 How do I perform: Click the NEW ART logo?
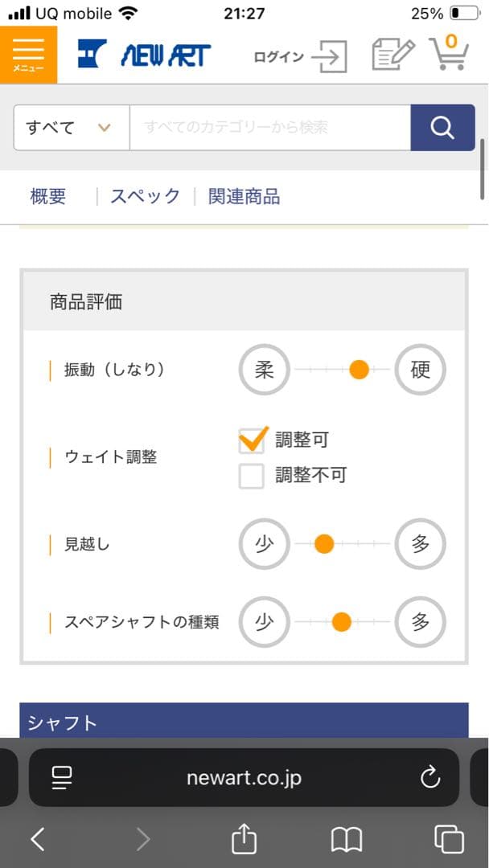[x=145, y=55]
